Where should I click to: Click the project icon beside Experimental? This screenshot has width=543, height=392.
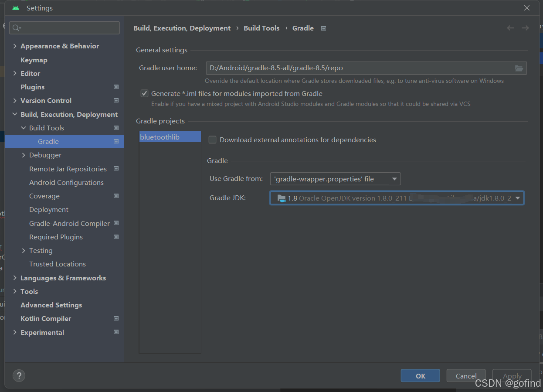point(116,332)
